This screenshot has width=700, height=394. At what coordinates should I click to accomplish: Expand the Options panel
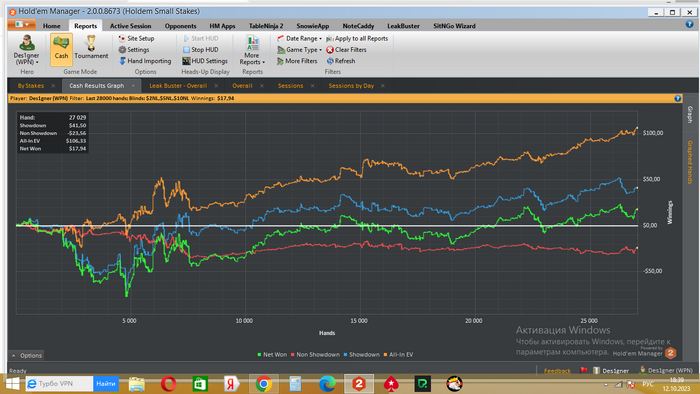[26, 356]
